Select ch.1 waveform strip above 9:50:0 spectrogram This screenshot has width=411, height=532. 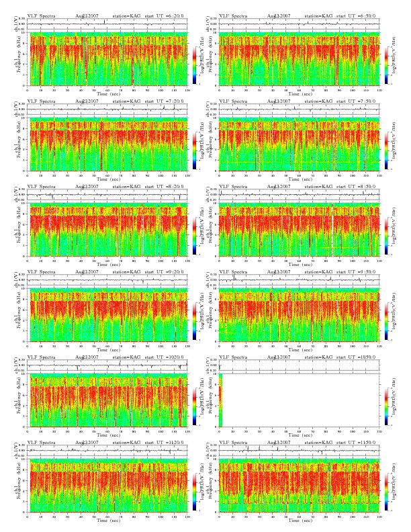click(x=299, y=280)
